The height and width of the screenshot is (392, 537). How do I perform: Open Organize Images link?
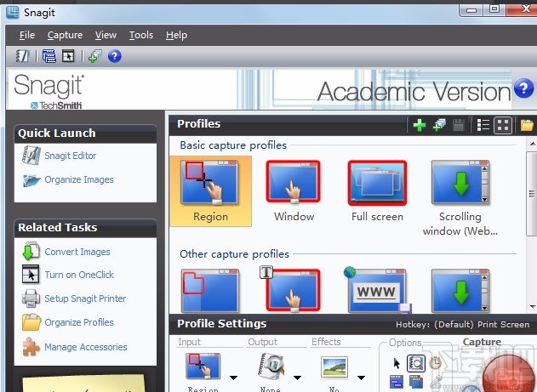(x=79, y=179)
